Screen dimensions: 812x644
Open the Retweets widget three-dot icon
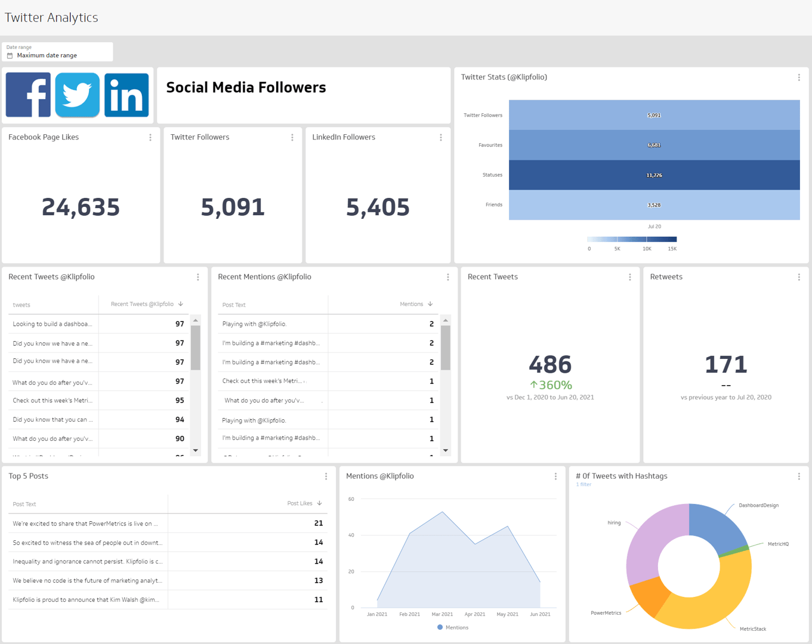tap(799, 277)
